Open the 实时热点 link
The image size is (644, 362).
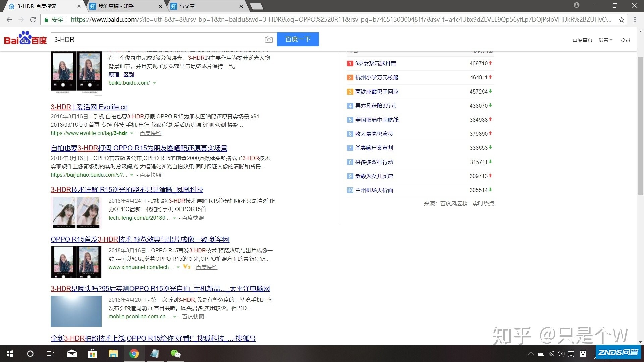point(483,204)
